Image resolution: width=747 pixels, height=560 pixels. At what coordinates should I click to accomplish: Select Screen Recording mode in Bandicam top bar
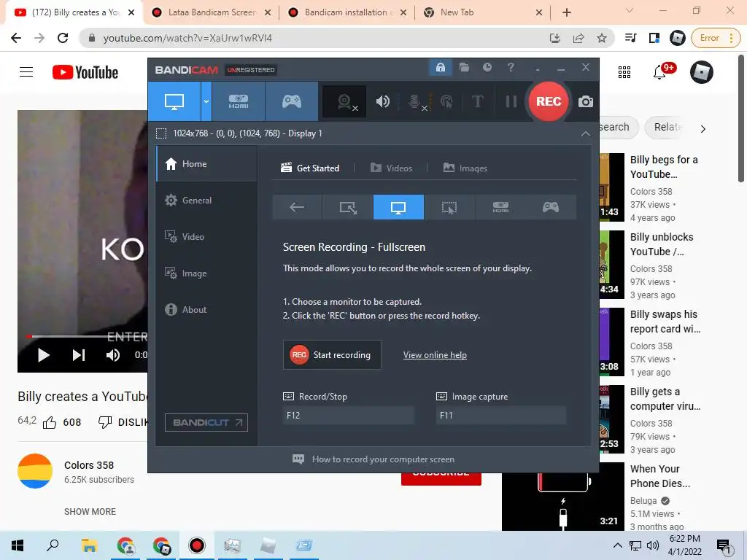pyautogui.click(x=174, y=101)
